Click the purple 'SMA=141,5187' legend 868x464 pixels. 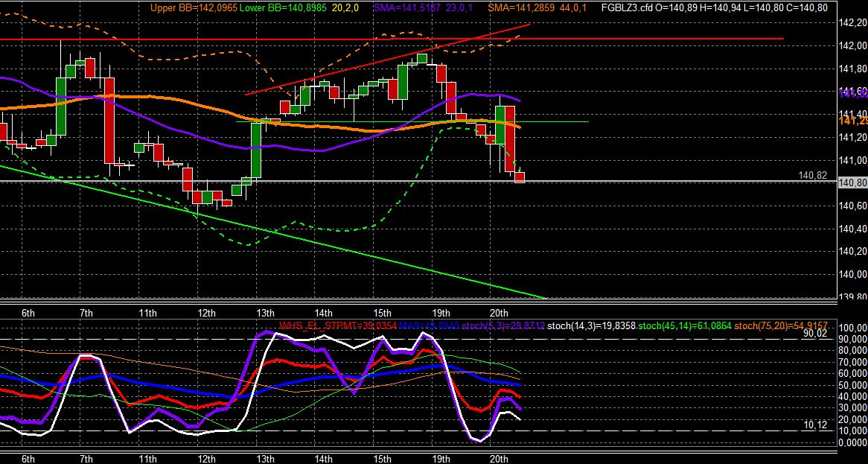point(406,7)
